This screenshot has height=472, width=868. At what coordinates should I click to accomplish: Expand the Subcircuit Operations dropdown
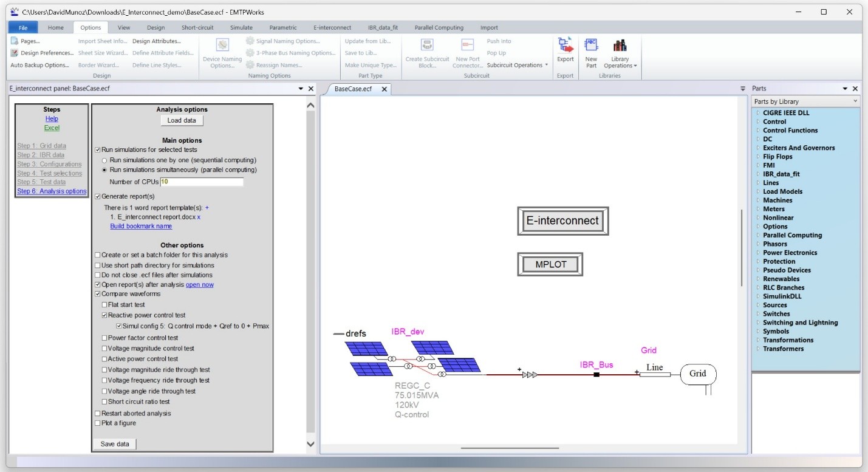(x=517, y=65)
